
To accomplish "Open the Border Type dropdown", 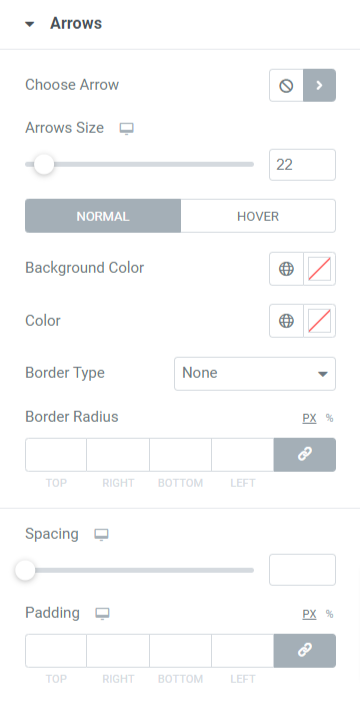I will 255,373.
